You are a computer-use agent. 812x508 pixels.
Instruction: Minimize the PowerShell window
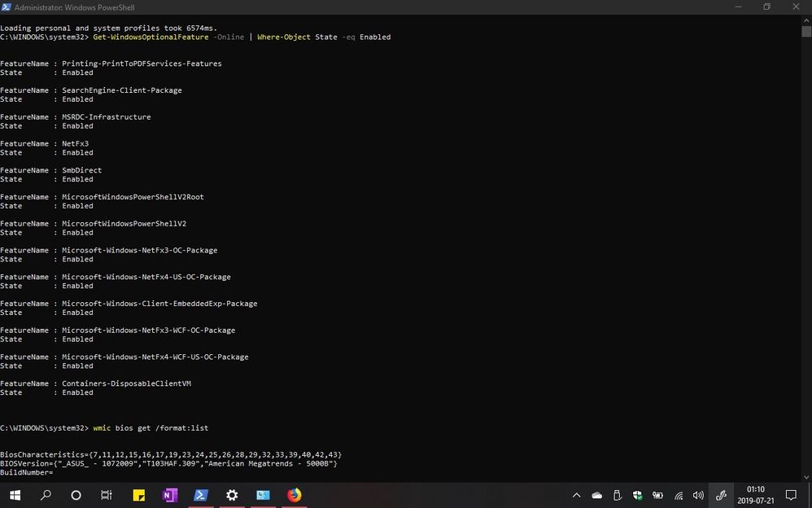tap(739, 7)
